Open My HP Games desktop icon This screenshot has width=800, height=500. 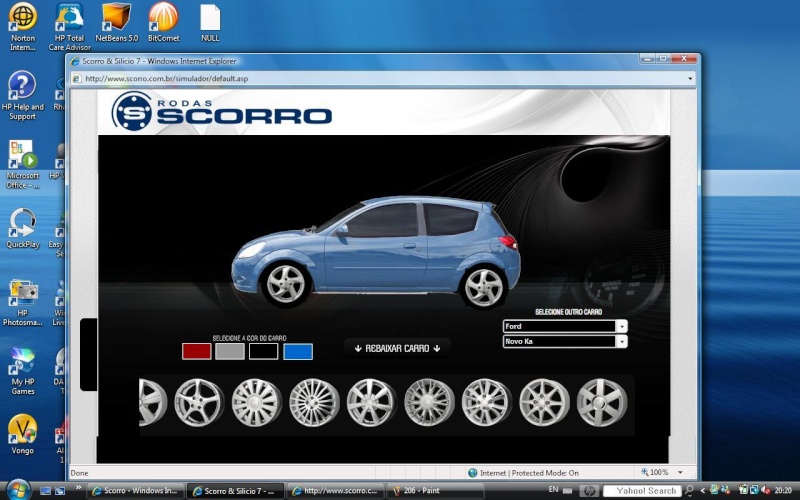(x=22, y=370)
